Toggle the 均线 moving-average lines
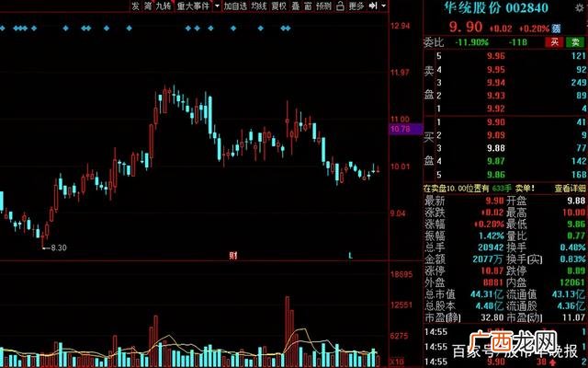 259,6
